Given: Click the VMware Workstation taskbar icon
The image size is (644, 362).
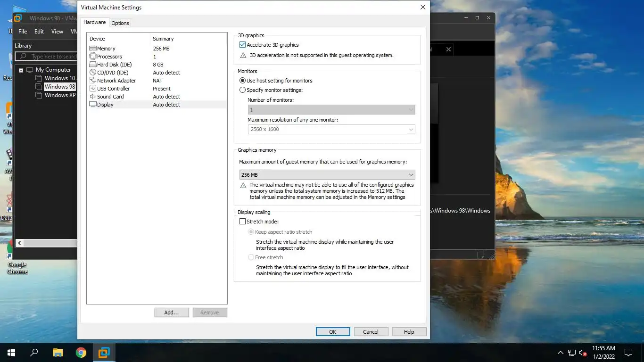Looking at the screenshot, I should pos(104,353).
